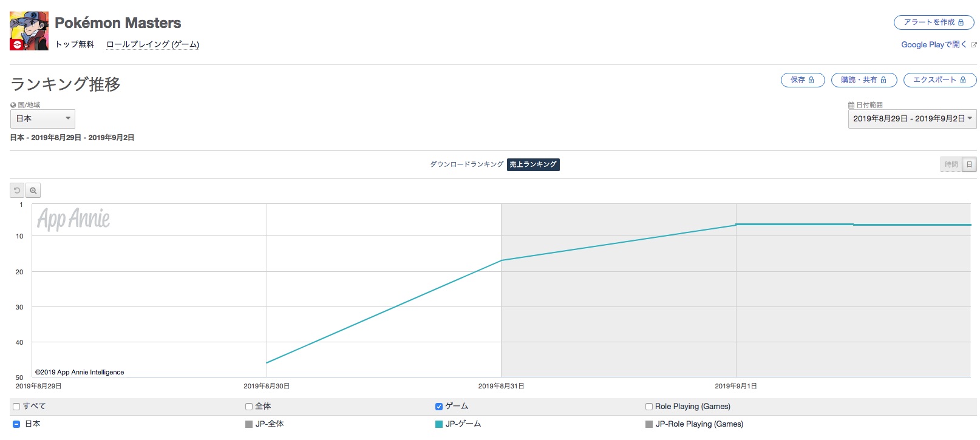
Task: Click the globe icon beside 国/地域
Action: [x=13, y=105]
